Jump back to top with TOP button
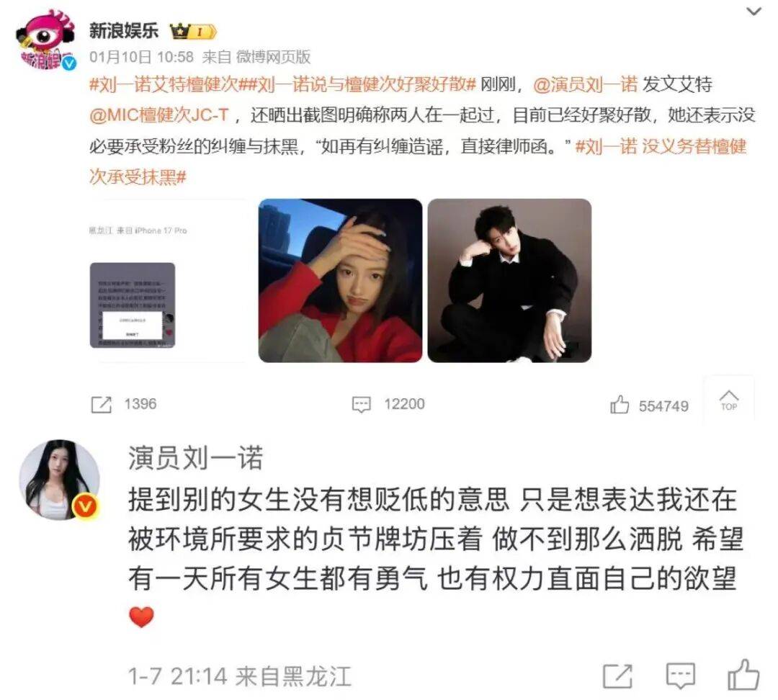The height and width of the screenshot is (700, 778). pos(729,400)
